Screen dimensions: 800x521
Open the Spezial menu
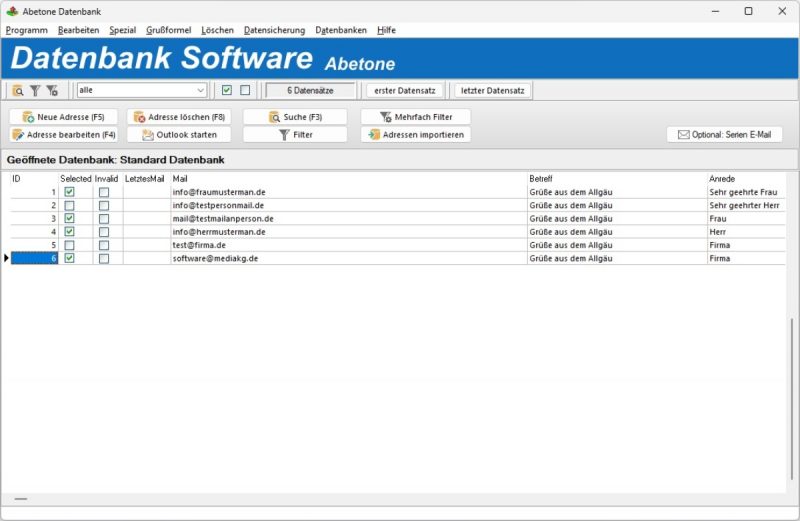(122, 30)
